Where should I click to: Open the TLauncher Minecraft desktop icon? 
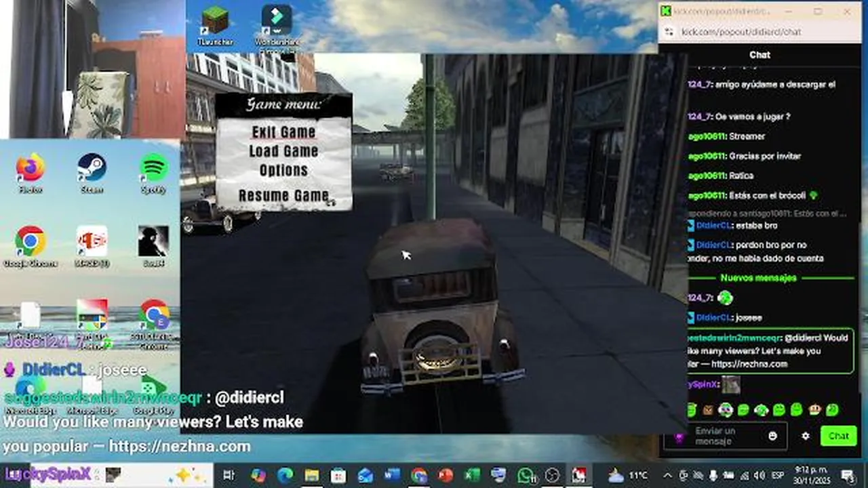[x=215, y=25]
